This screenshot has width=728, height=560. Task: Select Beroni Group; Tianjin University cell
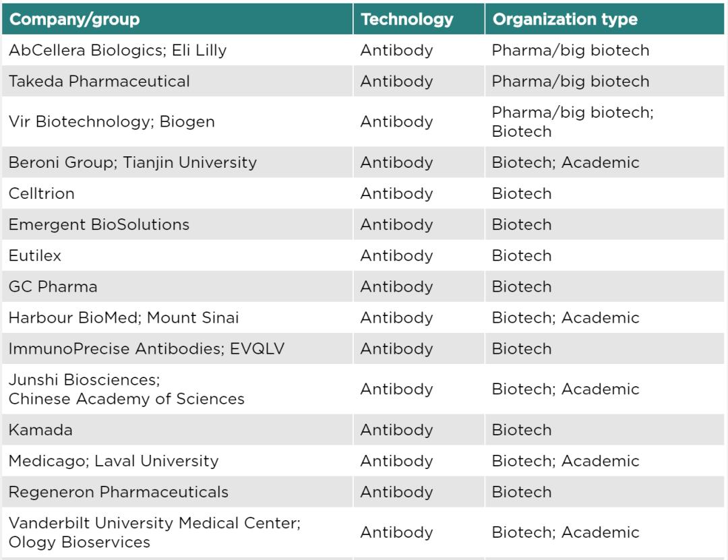pyautogui.click(x=132, y=162)
